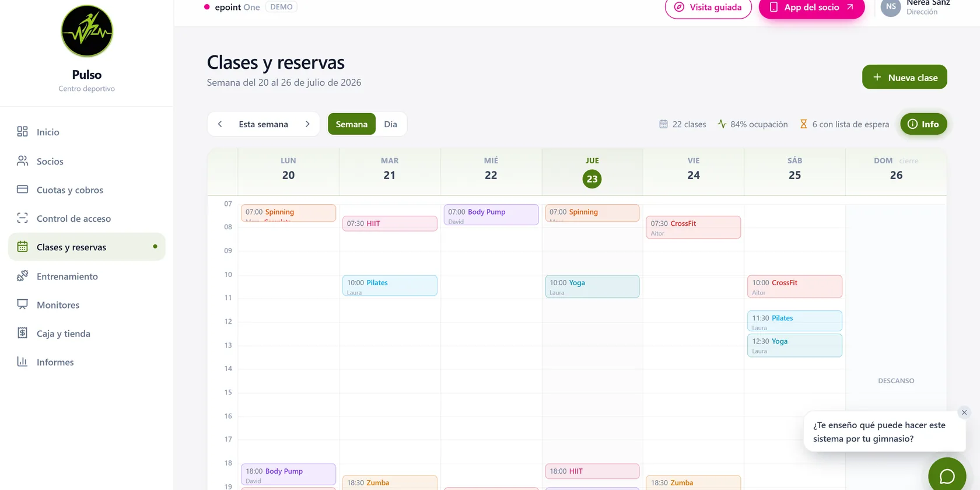Viewport: 980px width, 490px height.
Task: Open Saturday 12:30 Yoga class
Action: click(794, 345)
